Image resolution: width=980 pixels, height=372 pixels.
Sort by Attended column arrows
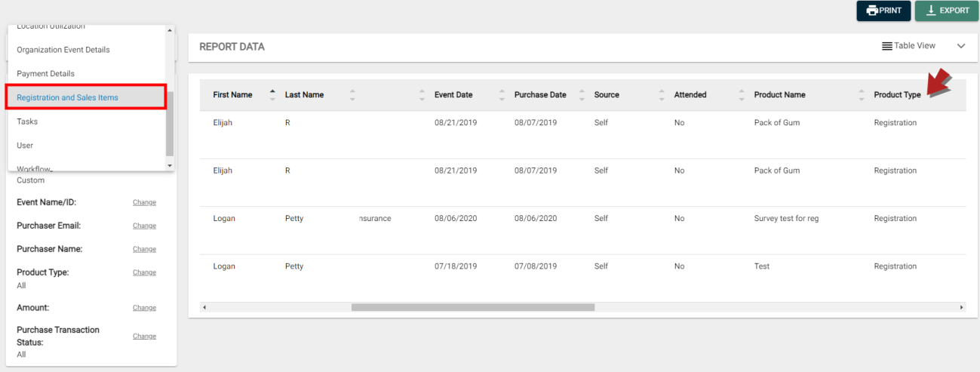[x=742, y=95]
